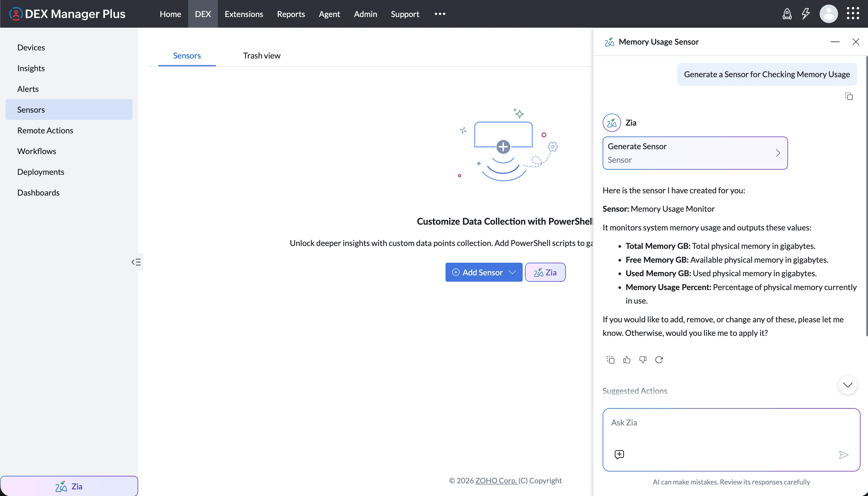The image size is (868, 496).
Task: Open the more navigation options ellipsis
Action: (440, 14)
